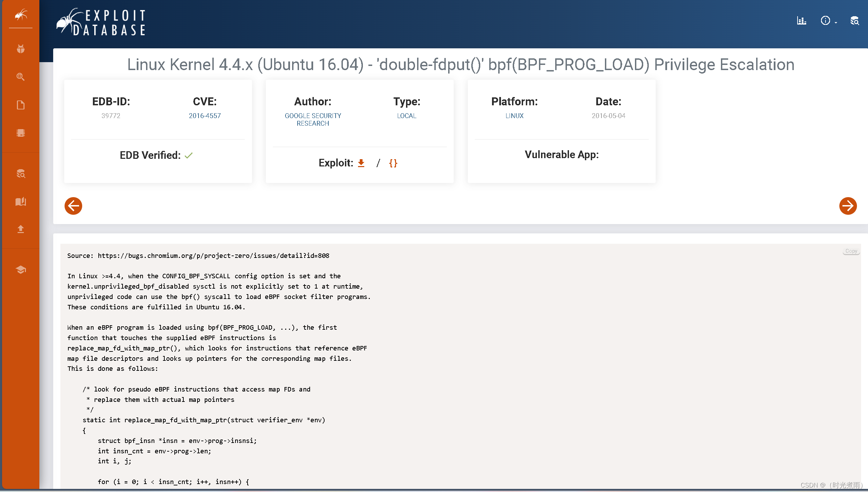The width and height of the screenshot is (868, 492).
Task: Open the Submissions upload icon in sidebar
Action: (21, 229)
